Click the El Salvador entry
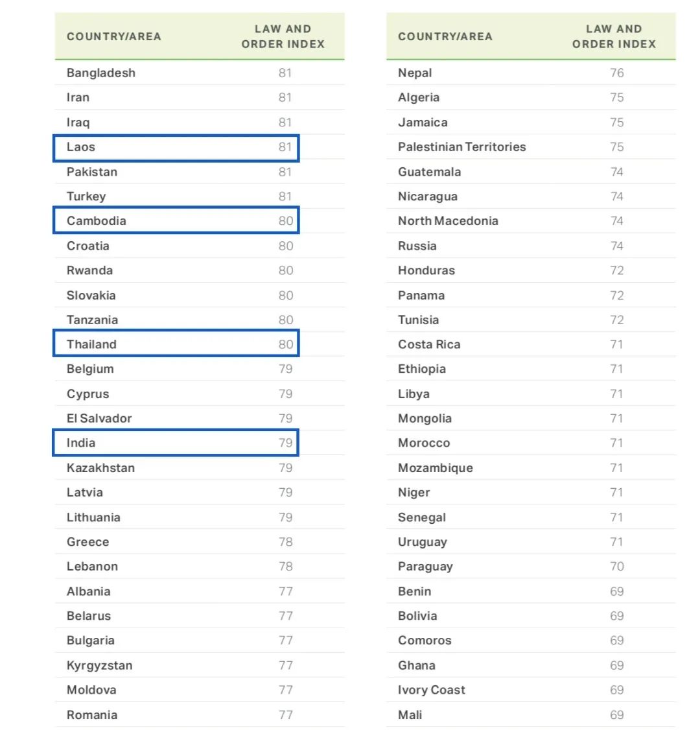 99,418
